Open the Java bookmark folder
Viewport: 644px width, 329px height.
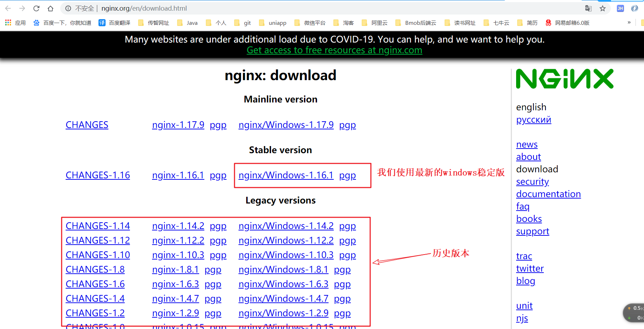187,23
